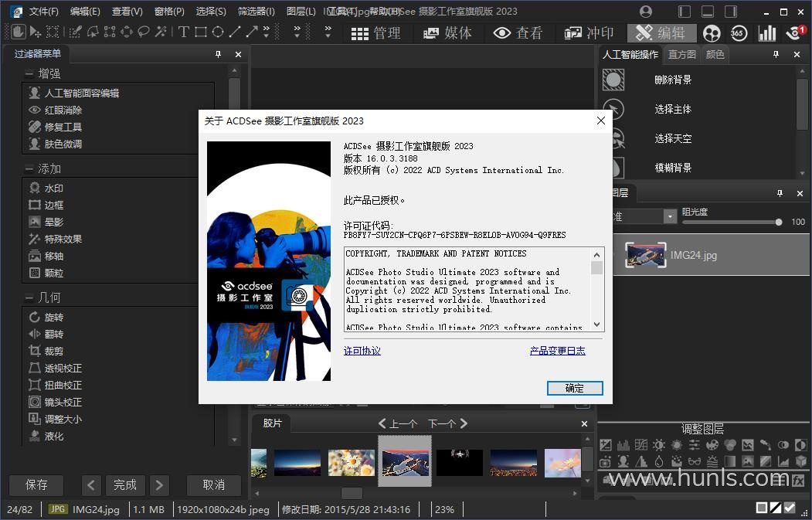Open the 窗格(P) menu
812x520 pixels.
coord(169,11)
